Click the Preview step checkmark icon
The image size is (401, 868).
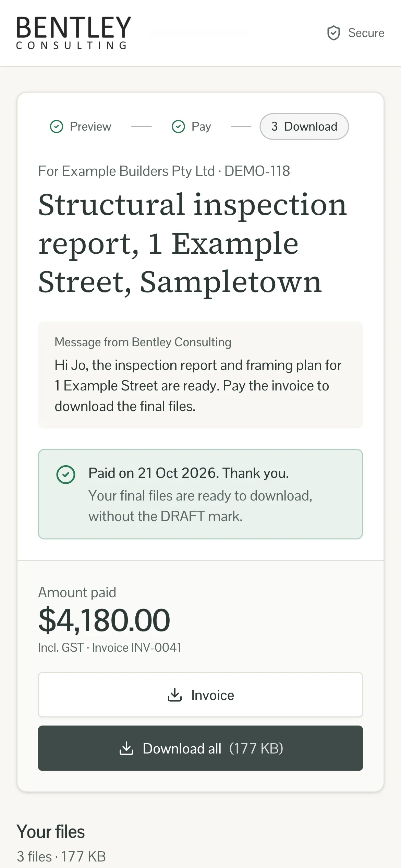(x=57, y=126)
